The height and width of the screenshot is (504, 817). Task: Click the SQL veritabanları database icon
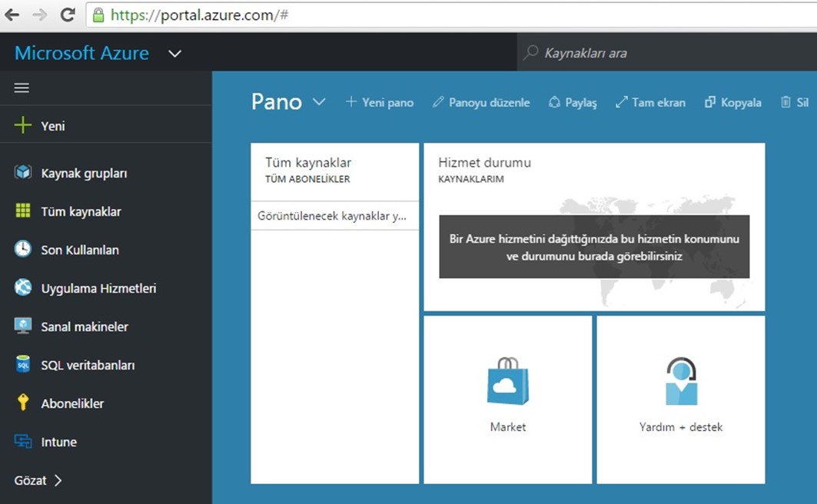pos(23,364)
